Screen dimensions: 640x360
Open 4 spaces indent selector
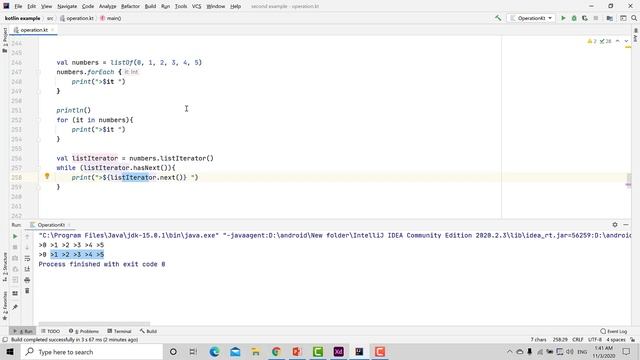coord(616,340)
